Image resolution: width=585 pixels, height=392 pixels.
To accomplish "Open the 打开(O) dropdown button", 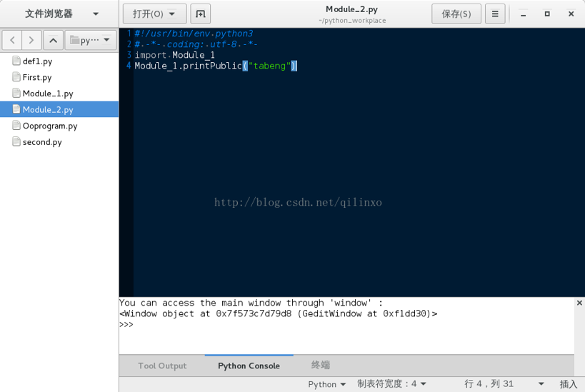I will click(x=154, y=14).
